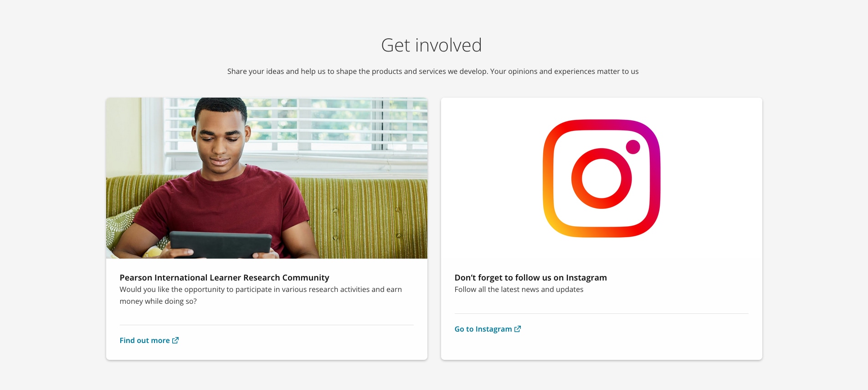This screenshot has width=868, height=390.
Task: Click the lens circle in the Instagram logo
Action: click(601, 178)
